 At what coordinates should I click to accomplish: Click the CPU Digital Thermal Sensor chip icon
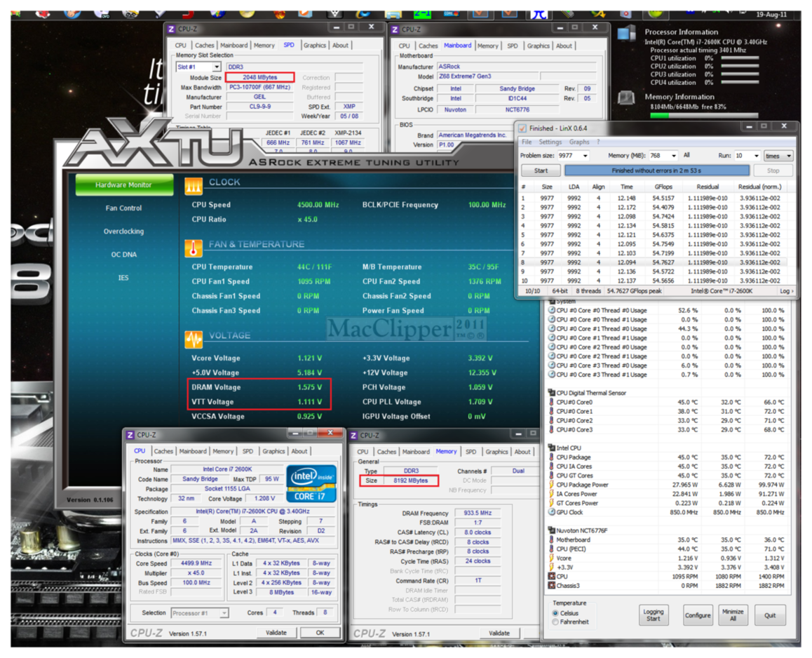552,393
